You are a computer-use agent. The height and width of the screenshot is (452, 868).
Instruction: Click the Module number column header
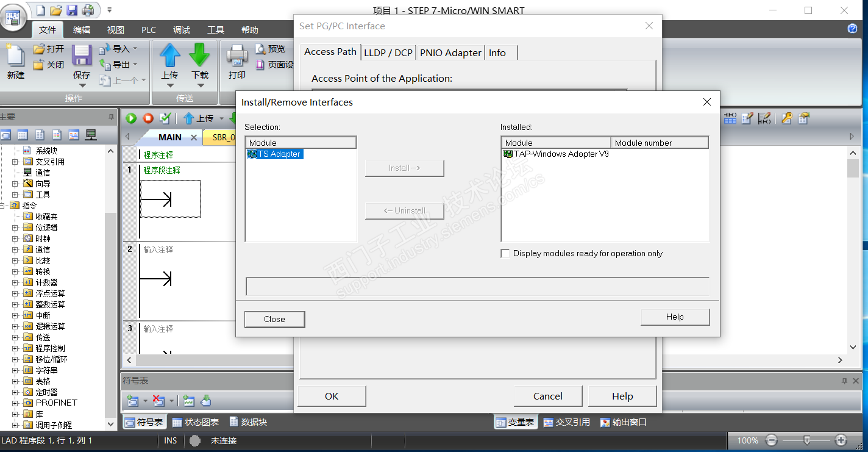pyautogui.click(x=660, y=143)
